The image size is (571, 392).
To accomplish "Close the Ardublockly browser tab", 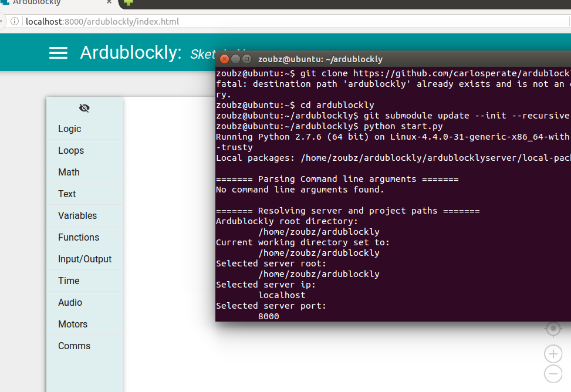I will click(x=109, y=2).
